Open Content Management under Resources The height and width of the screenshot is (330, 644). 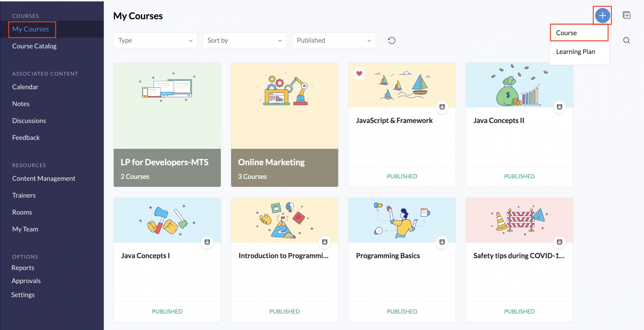(44, 179)
